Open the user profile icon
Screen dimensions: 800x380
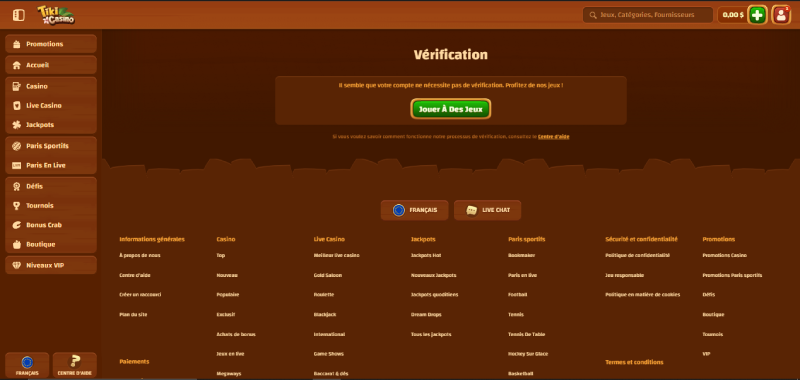click(x=781, y=15)
